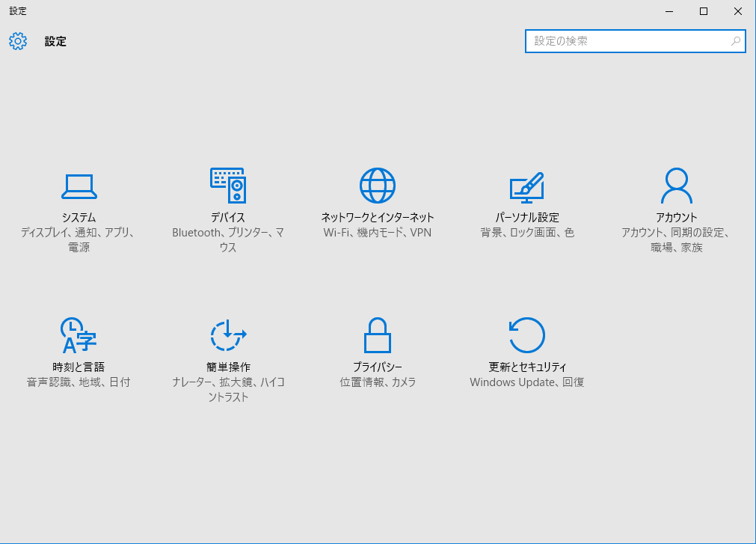Select the プライバシー label
Screen dimensions: 756x544
(378, 367)
